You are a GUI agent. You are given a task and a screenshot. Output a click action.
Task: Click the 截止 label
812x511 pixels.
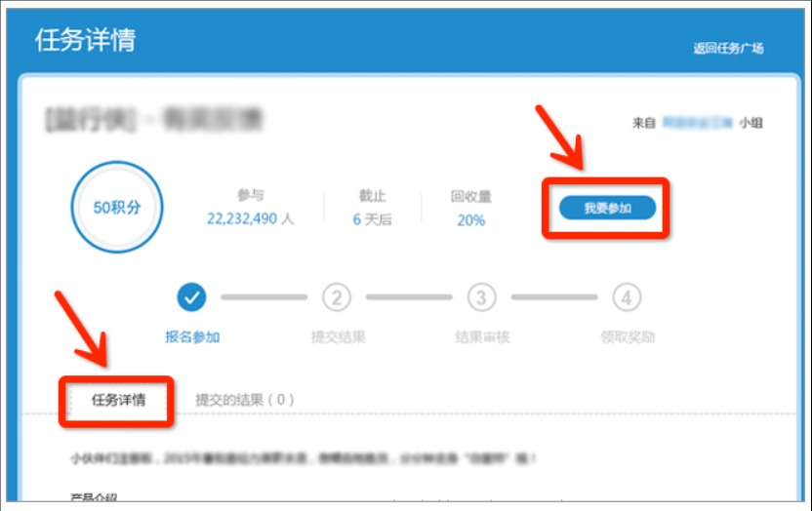click(372, 196)
